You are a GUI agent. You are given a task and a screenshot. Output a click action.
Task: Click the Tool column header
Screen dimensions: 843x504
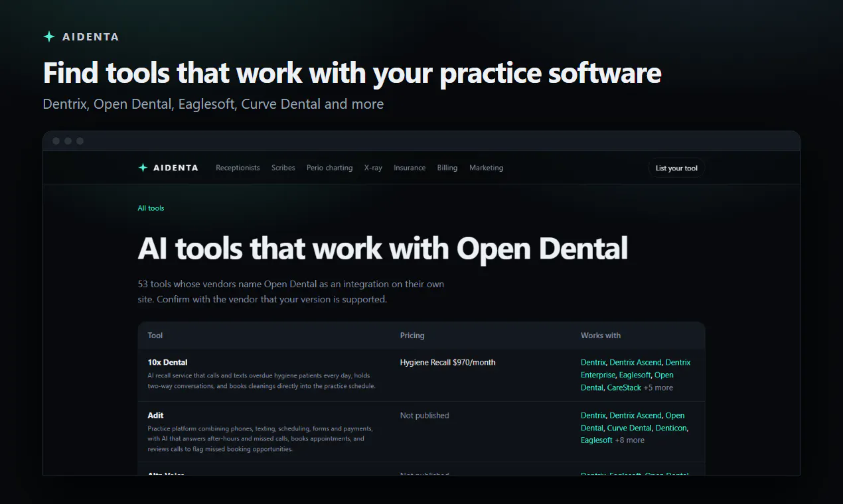(155, 336)
